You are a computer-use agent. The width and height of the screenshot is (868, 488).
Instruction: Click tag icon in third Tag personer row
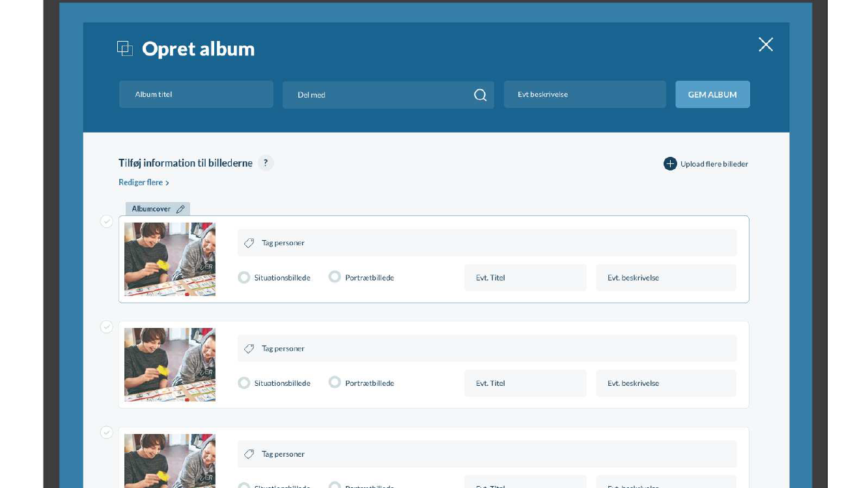click(x=249, y=454)
